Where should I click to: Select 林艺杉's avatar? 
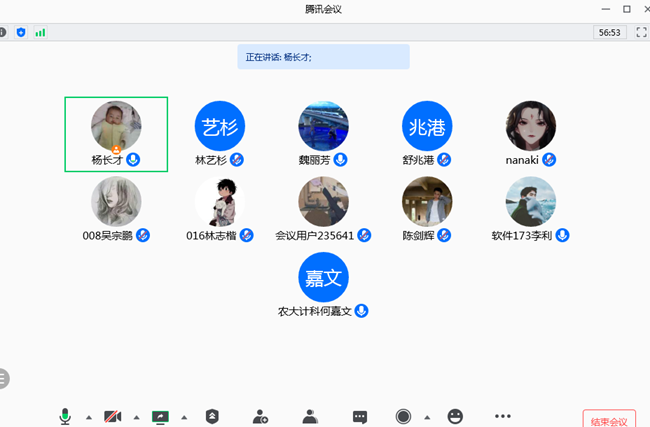point(220,126)
